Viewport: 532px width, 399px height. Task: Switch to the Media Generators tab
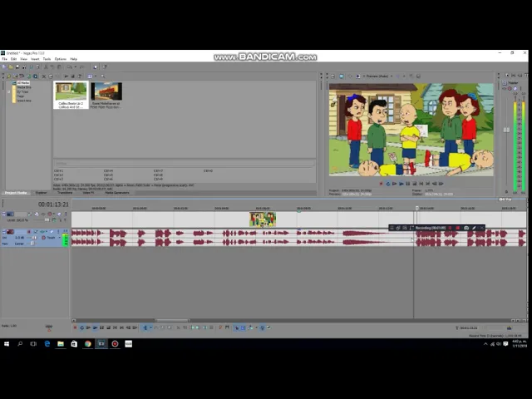coord(117,193)
